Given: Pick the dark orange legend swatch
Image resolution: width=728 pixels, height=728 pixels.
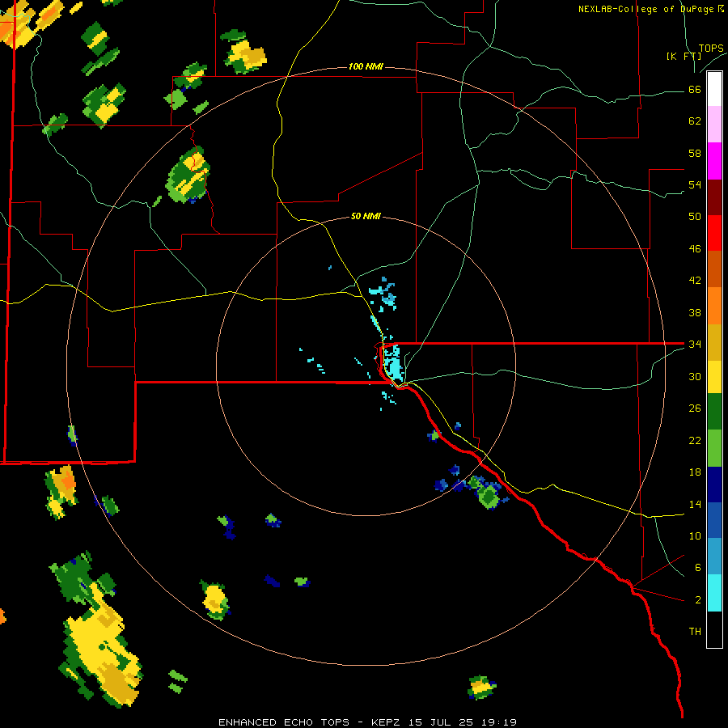Looking at the screenshot, I should tap(714, 269).
